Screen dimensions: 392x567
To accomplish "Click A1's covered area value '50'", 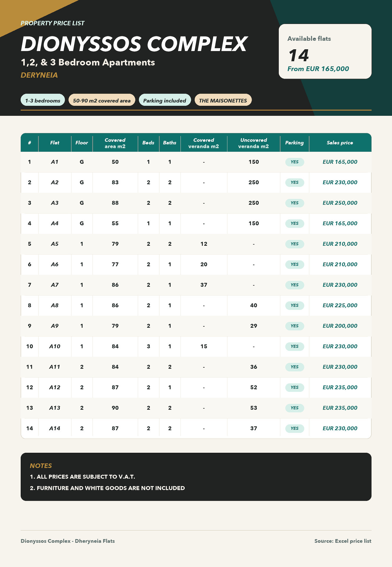I will [115, 162].
